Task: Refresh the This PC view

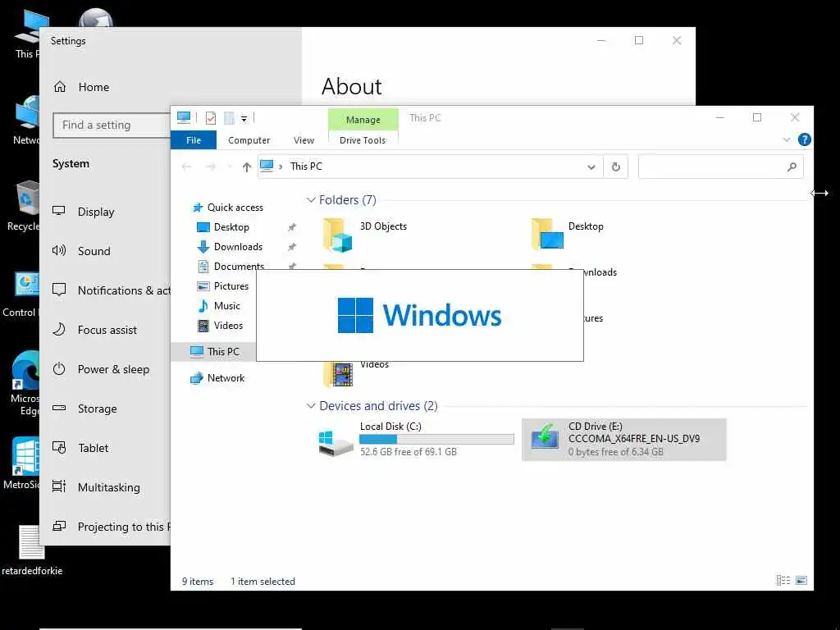Action: click(616, 167)
